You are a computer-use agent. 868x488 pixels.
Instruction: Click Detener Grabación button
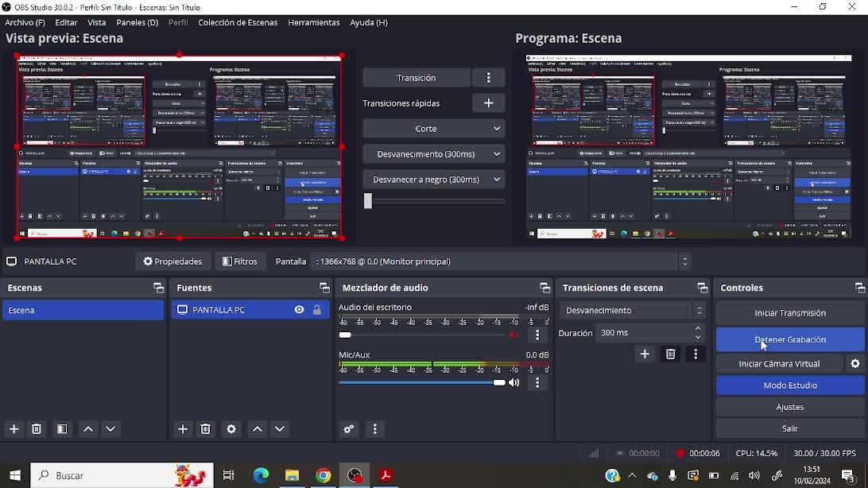[x=790, y=339]
